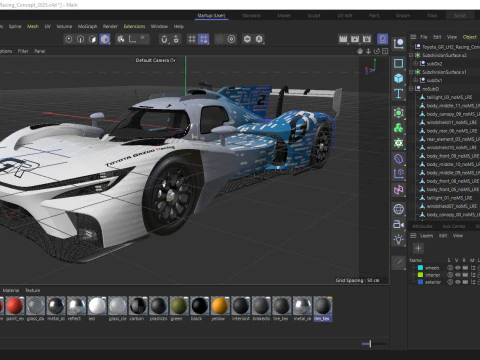This screenshot has width=480, height=360.
Task: Open the Render menu
Action: 110,26
